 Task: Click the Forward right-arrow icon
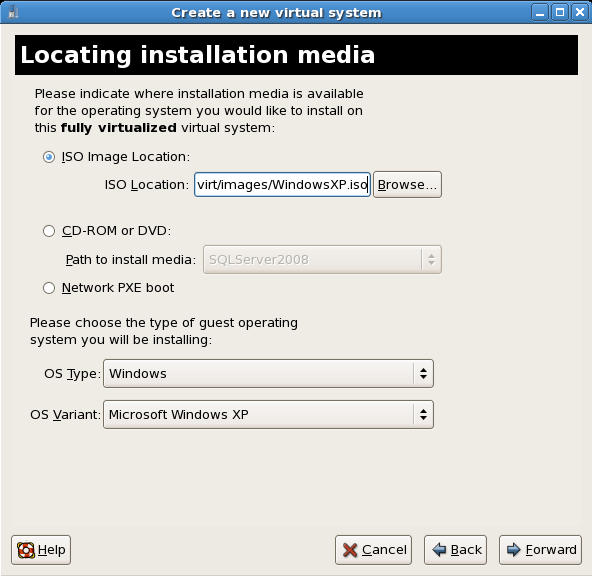click(514, 550)
